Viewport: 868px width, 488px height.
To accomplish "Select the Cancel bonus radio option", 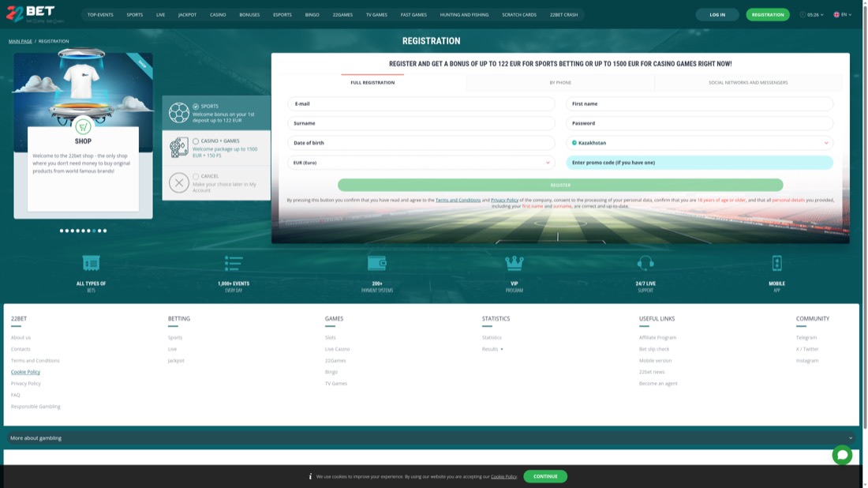I will pyautogui.click(x=196, y=177).
